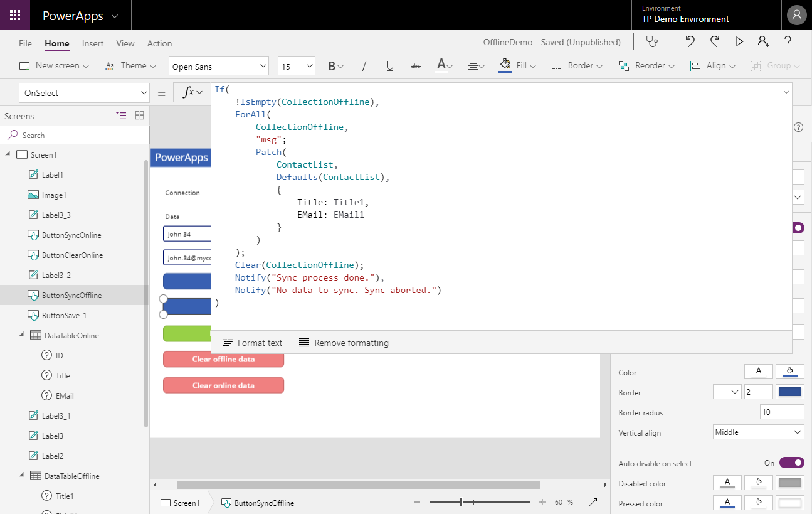Click the Redo arrow icon
This screenshot has width=812, height=514.
(x=714, y=42)
